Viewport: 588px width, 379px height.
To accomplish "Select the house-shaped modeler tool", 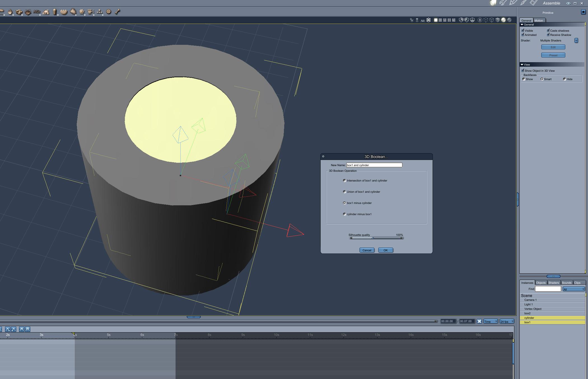I will [x=46, y=12].
